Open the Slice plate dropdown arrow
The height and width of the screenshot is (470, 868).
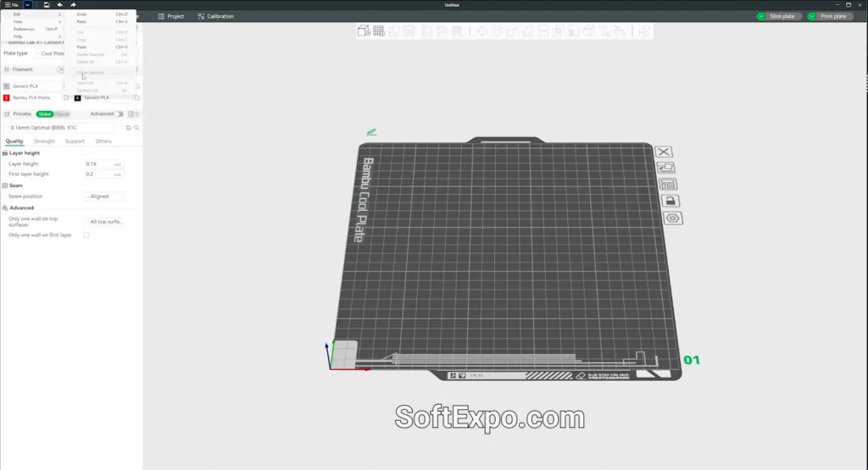(761, 16)
